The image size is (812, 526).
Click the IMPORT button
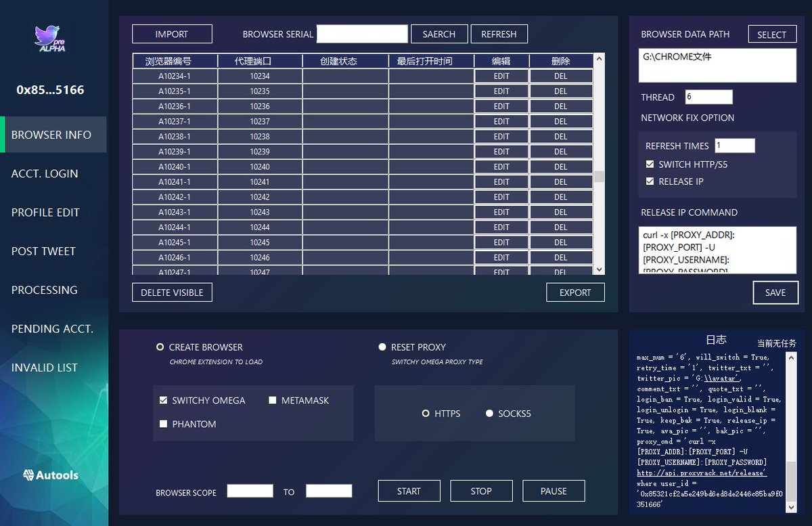click(172, 34)
